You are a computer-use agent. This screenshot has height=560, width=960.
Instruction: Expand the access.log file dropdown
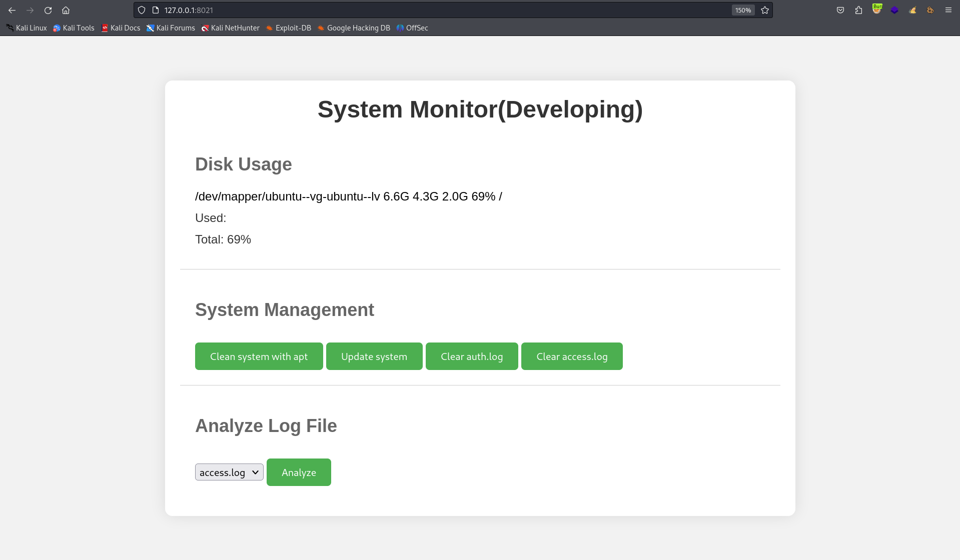(229, 472)
